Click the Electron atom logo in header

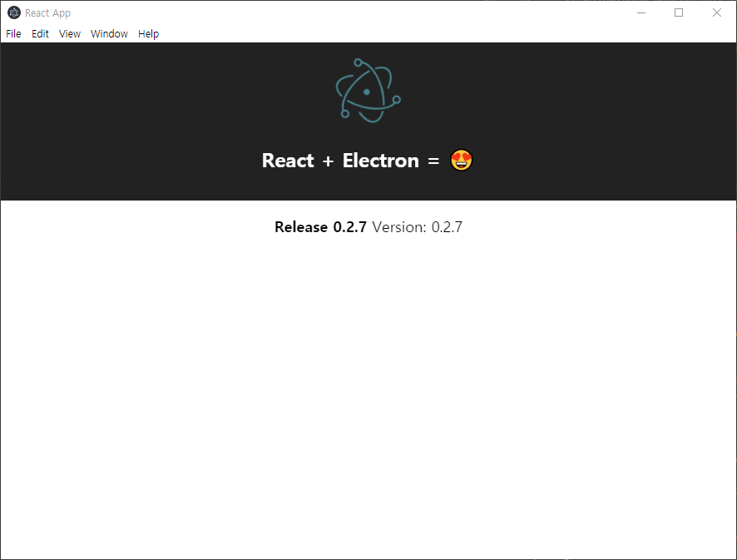pos(368,91)
